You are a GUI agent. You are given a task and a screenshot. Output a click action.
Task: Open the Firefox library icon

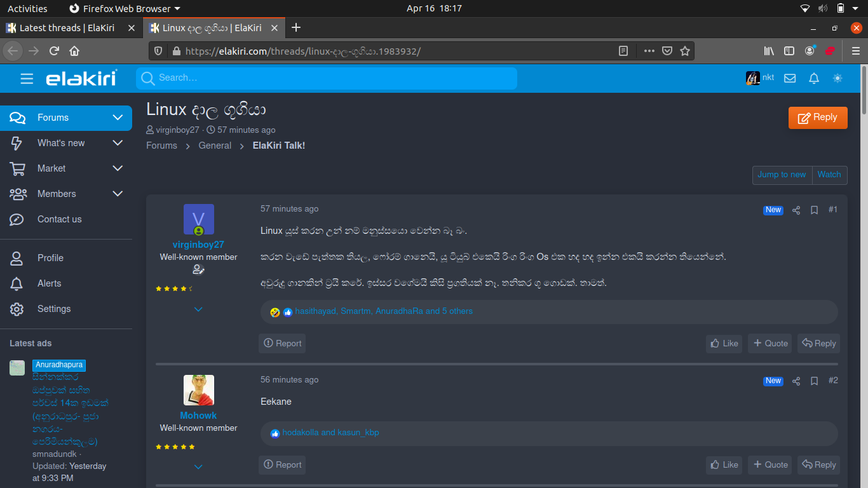pos(769,51)
